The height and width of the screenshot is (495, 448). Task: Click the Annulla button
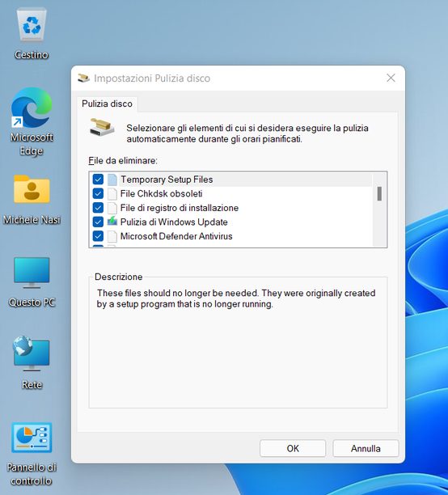366,448
